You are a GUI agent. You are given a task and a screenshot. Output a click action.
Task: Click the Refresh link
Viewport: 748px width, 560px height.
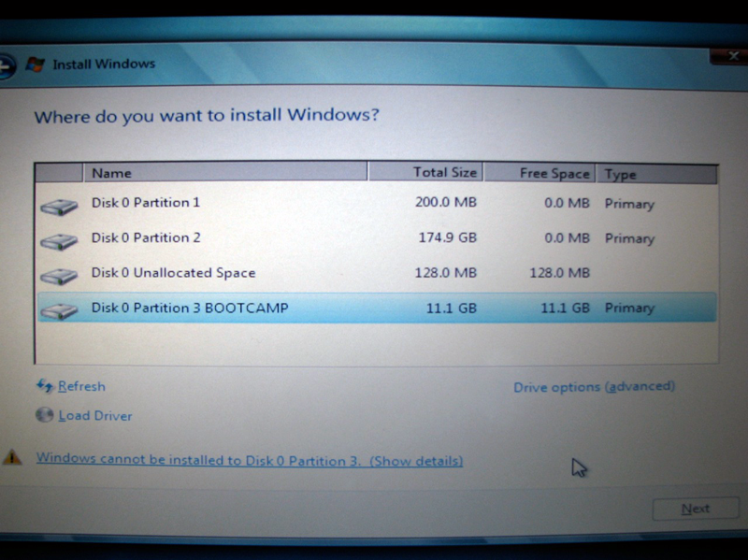(x=81, y=386)
